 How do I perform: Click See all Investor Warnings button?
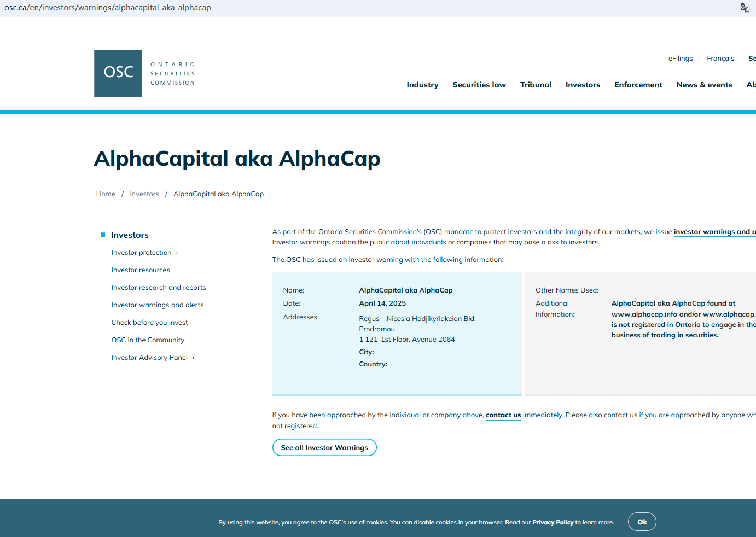pyautogui.click(x=324, y=447)
